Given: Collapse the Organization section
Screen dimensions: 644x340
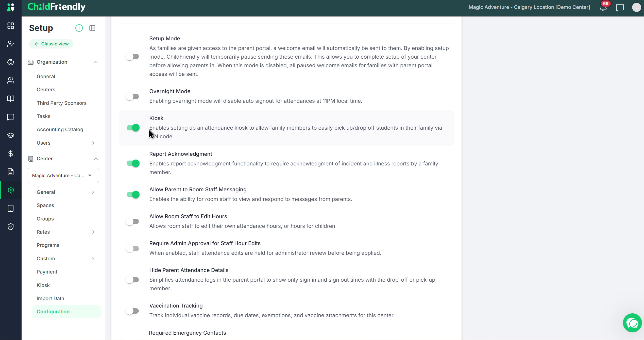Looking at the screenshot, I should pos(96,62).
